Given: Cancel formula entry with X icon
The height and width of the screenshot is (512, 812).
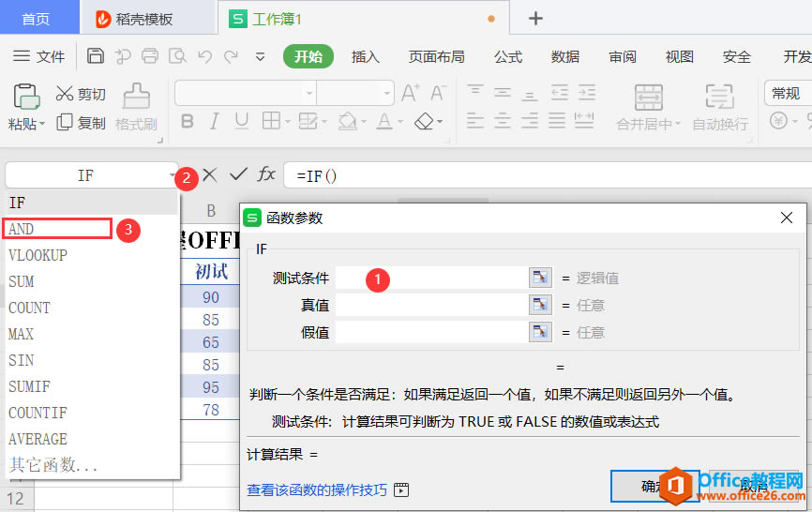Looking at the screenshot, I should (210, 174).
